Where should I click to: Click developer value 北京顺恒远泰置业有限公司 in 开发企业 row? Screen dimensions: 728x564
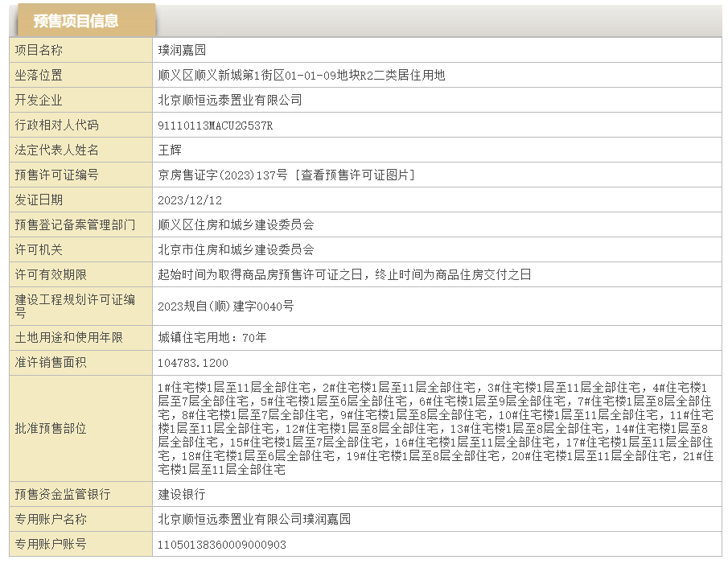pos(230,101)
